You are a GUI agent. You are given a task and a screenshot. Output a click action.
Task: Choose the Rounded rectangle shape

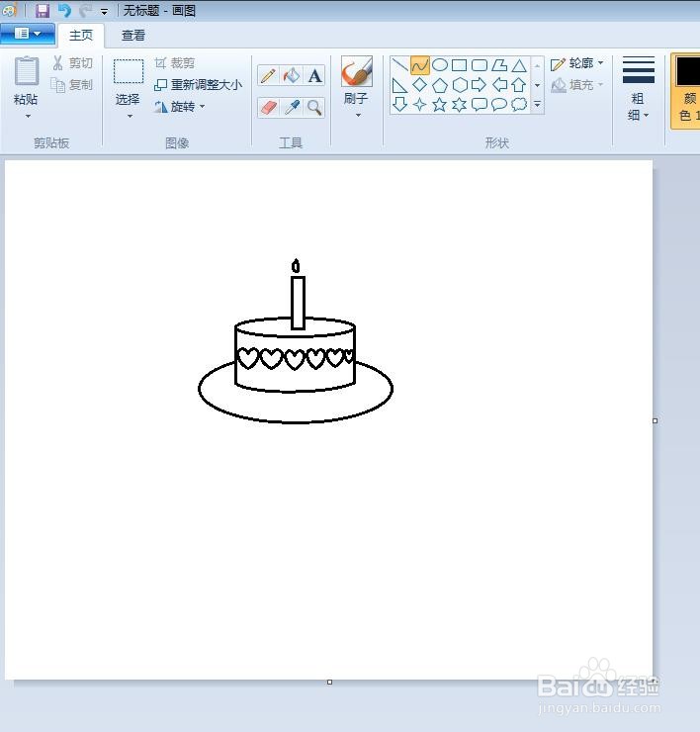tap(480, 65)
